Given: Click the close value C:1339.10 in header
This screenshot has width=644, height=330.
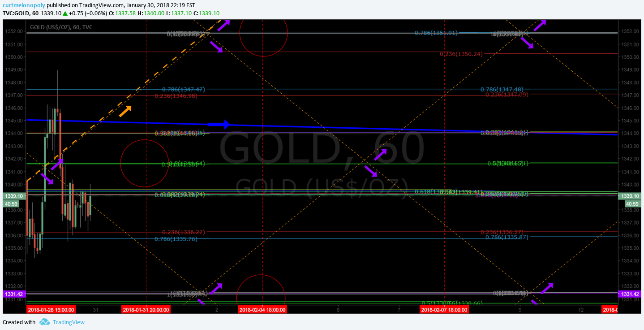Looking at the screenshot, I should (206, 13).
